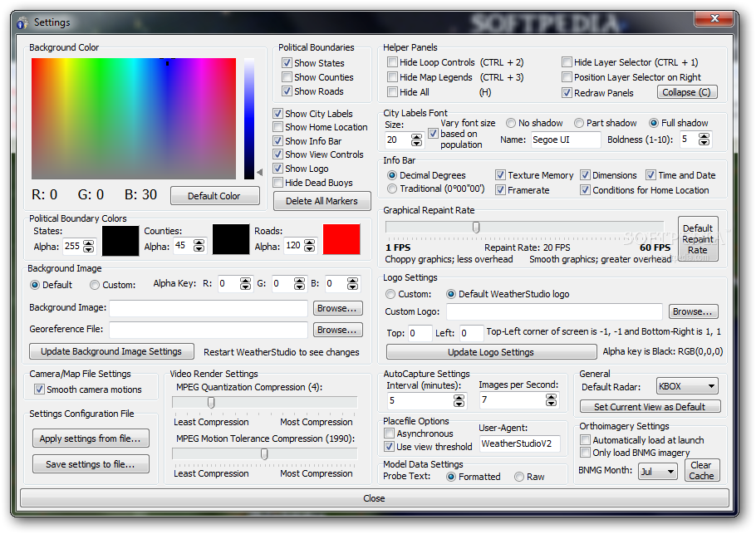Browse for a georeference file
The height and width of the screenshot is (534, 756).
(337, 331)
